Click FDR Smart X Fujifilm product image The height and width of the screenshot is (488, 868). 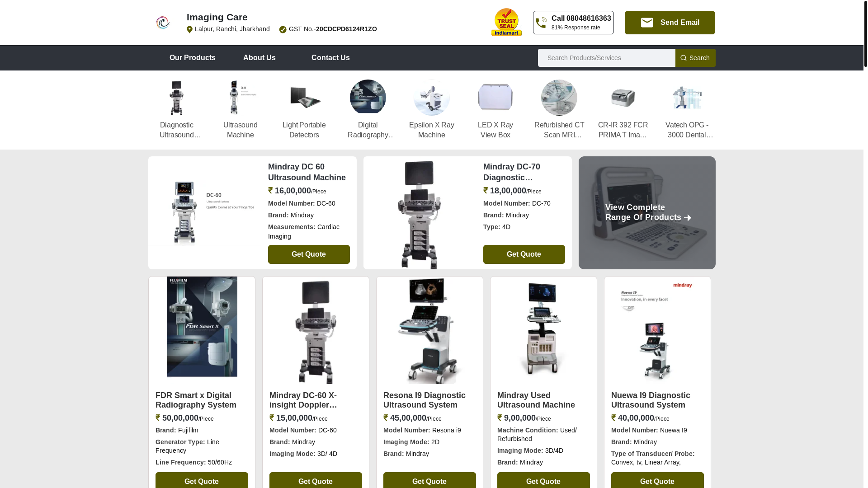click(202, 326)
